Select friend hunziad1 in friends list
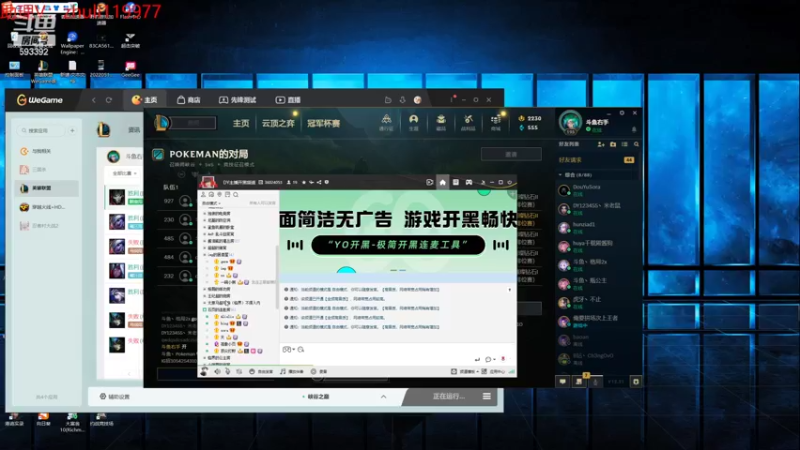800x450 pixels. click(x=597, y=228)
